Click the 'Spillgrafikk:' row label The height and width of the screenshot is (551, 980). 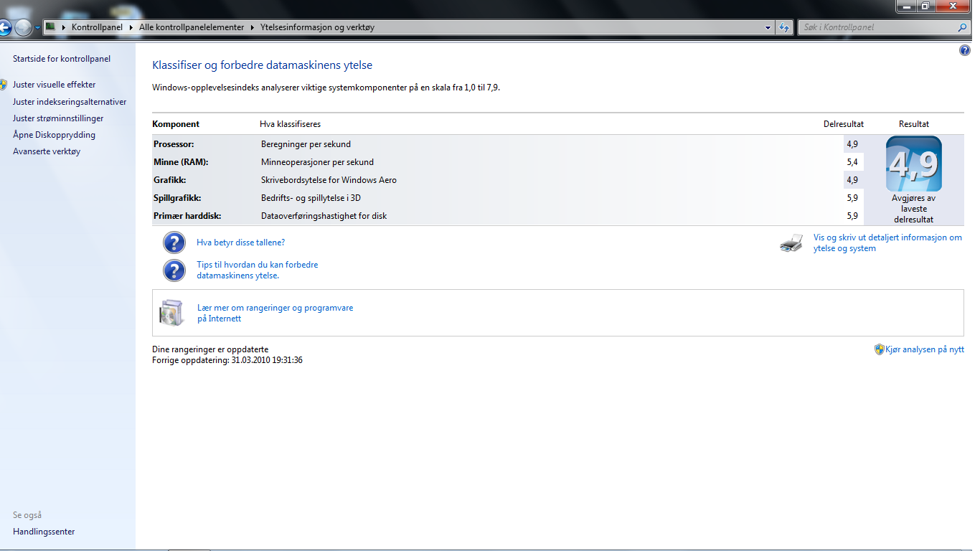pyautogui.click(x=176, y=198)
